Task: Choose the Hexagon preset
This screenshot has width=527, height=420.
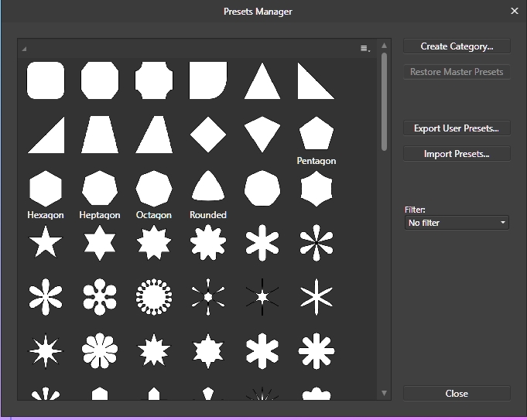Action: point(46,189)
